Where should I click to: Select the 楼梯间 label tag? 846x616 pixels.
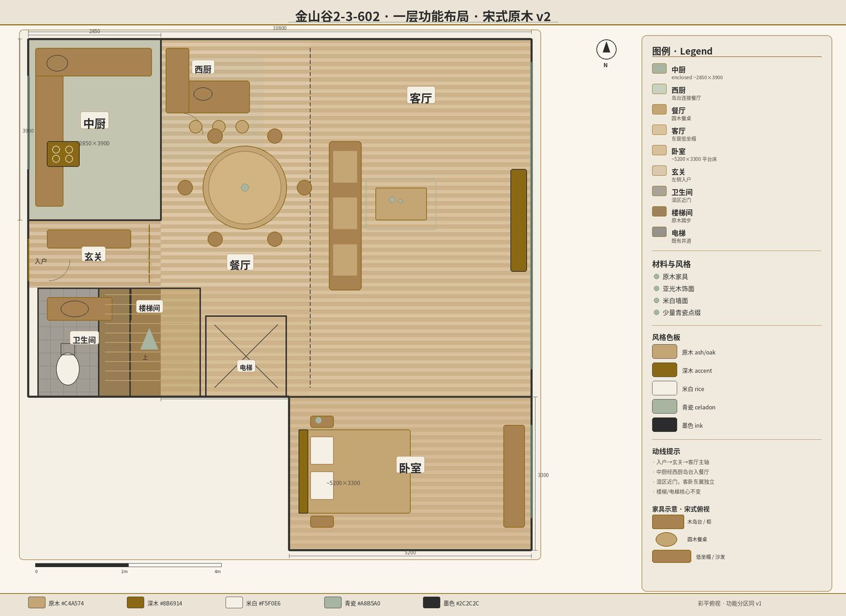tap(149, 307)
